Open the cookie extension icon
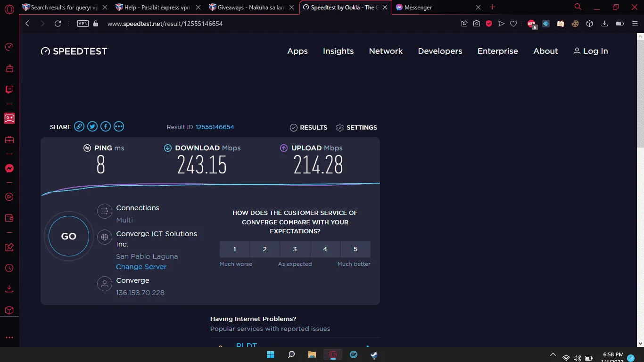 coord(575,24)
